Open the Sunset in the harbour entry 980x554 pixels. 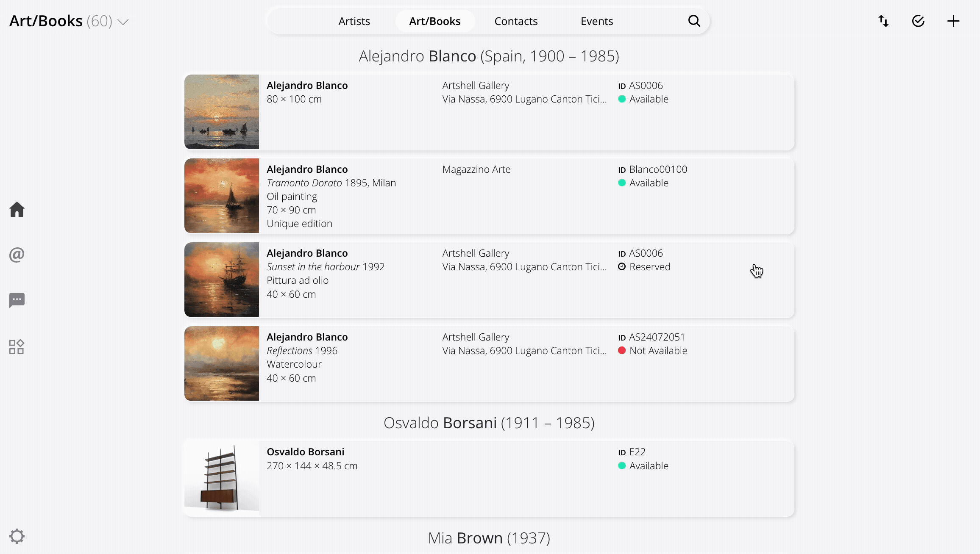pyautogui.click(x=489, y=280)
